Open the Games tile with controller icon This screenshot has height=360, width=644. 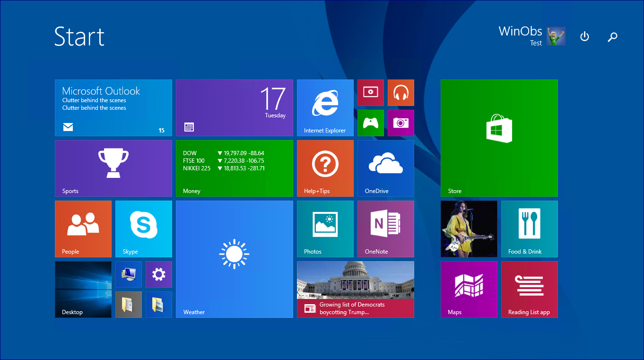370,123
